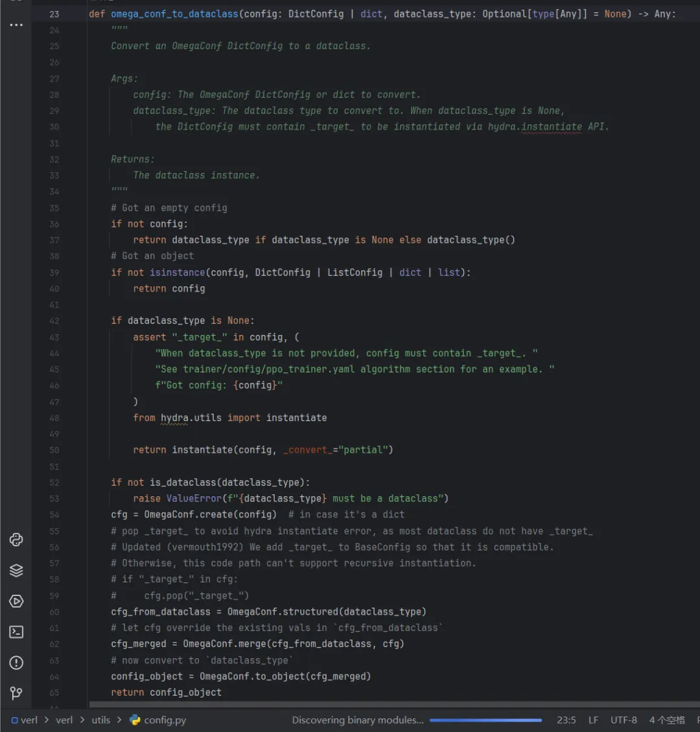
Task: Open the Services run tool window
Action: pos(16,601)
